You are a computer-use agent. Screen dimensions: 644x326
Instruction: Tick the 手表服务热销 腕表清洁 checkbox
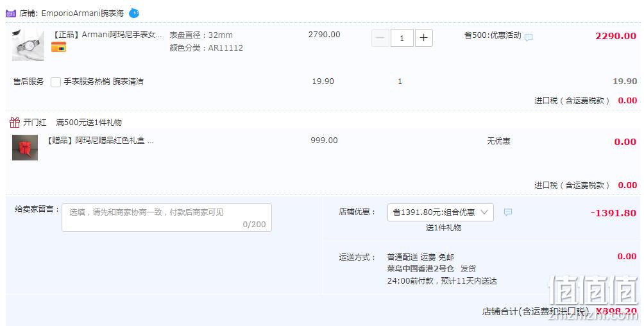tap(56, 81)
